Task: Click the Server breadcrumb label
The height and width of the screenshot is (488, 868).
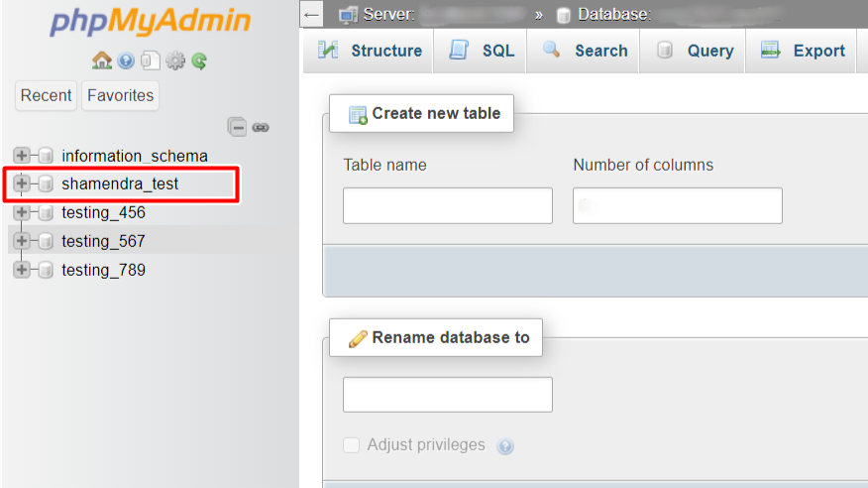Action: 389,15
